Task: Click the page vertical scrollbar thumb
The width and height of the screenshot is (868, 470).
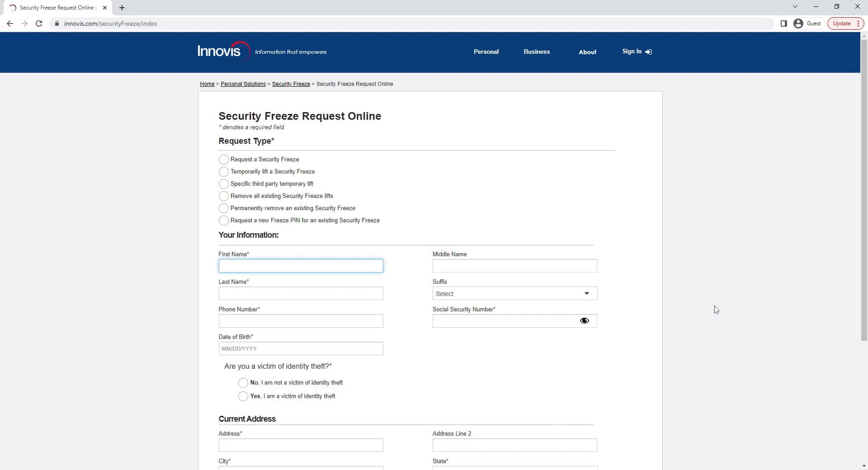Action: [864, 190]
